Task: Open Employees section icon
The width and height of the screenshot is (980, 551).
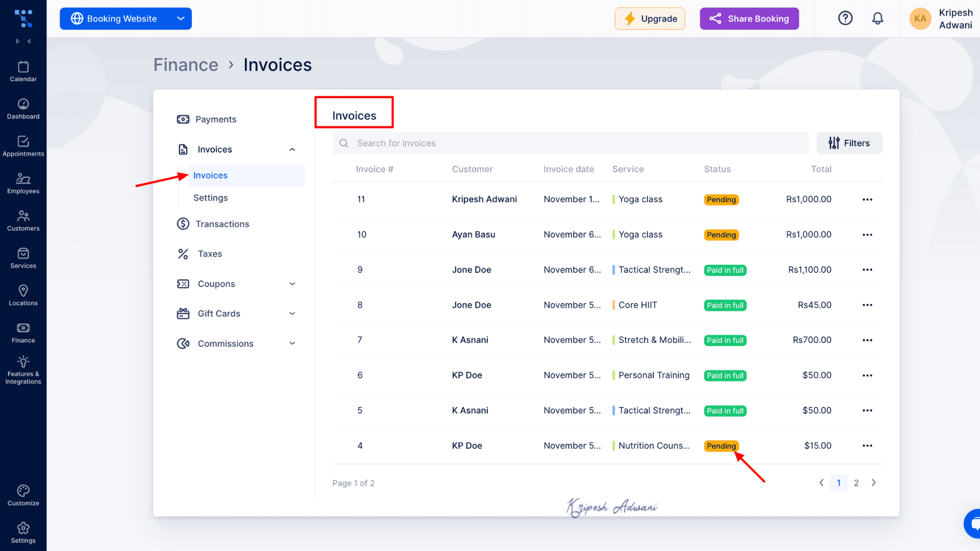Action: pos(23,179)
